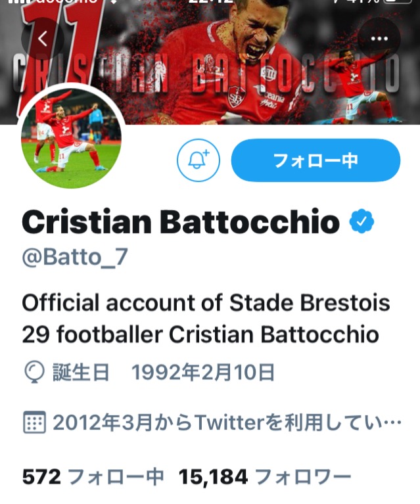The width and height of the screenshot is (420, 504).
Task: Tap the calendar joined-date icon
Action: (34, 422)
